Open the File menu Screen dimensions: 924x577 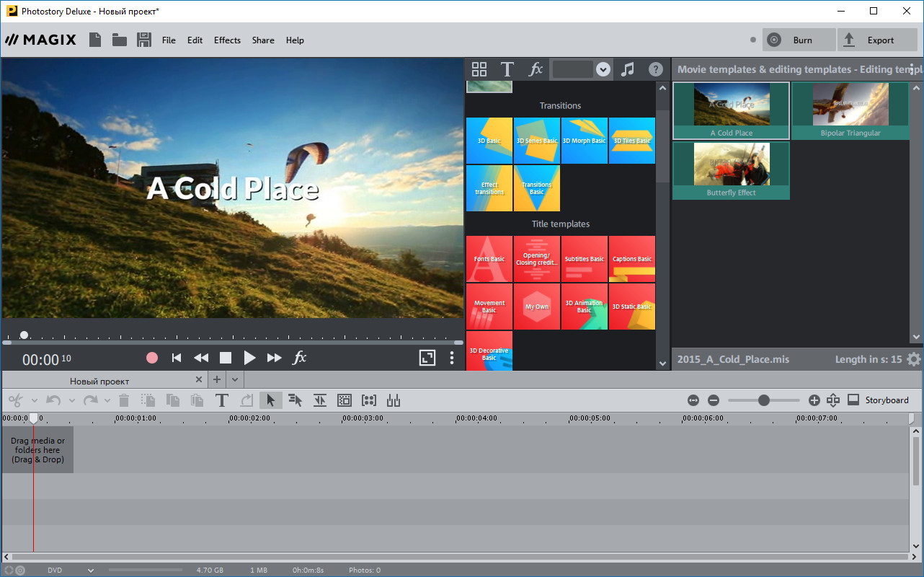169,40
